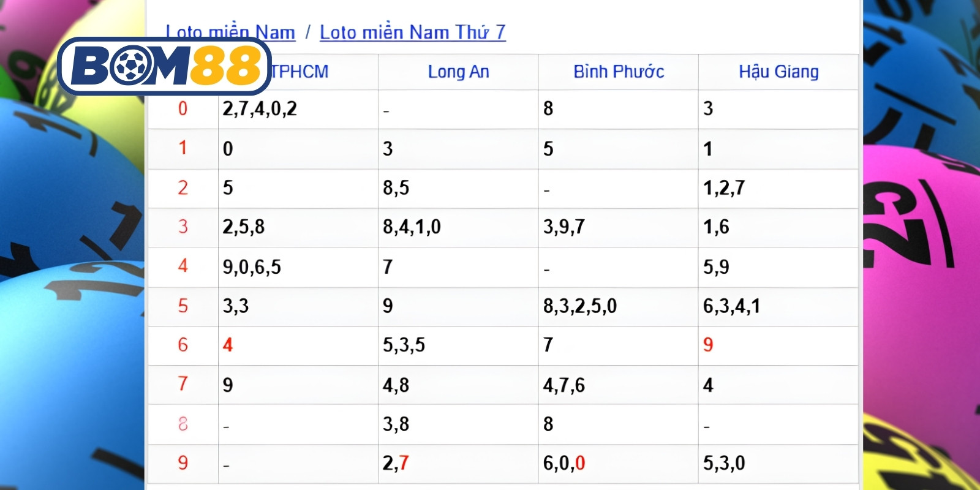The width and height of the screenshot is (980, 490).
Task: Select the Bình Phước column header
Action: pos(619,72)
